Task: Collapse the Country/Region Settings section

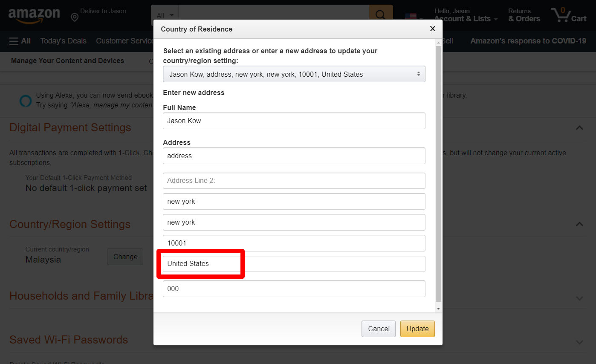Action: (579, 224)
